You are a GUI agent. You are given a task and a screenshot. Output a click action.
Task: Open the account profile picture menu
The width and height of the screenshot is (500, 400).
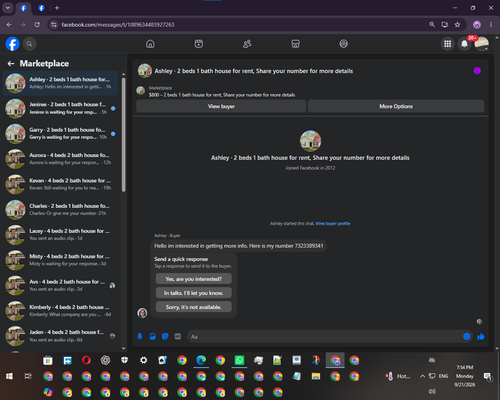point(482,44)
